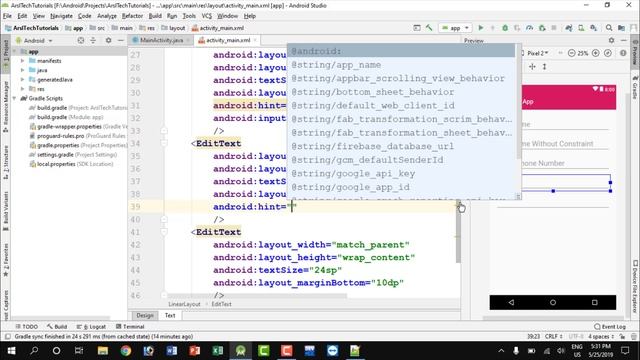Click the Android back button in preview
Image resolution: width=640 pixels, height=360 pixels.
point(511,302)
